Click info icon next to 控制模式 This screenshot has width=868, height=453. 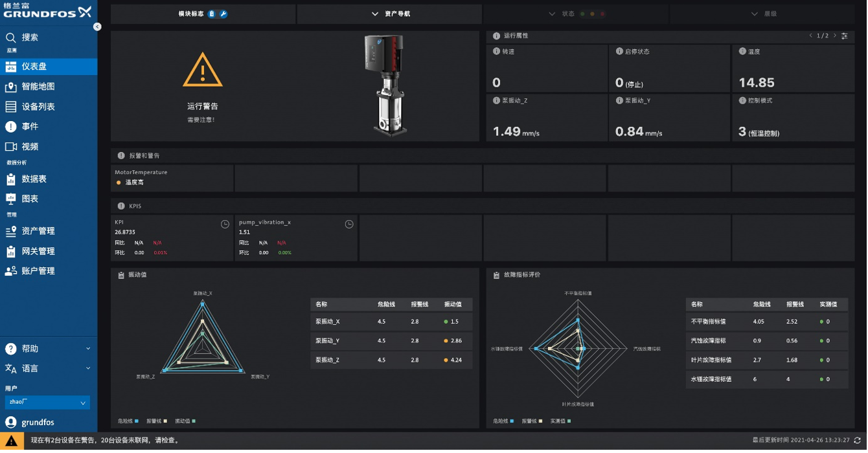click(x=742, y=101)
